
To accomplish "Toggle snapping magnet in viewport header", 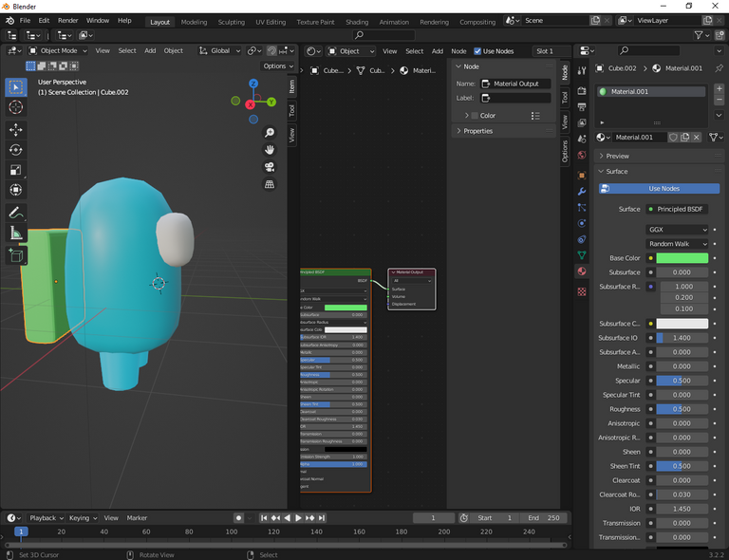I will coord(272,50).
